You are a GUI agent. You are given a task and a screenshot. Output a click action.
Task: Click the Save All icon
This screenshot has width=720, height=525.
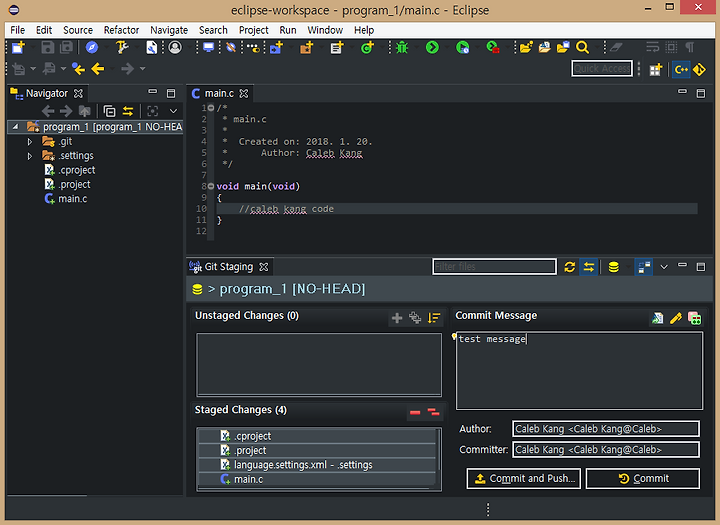click(67, 47)
